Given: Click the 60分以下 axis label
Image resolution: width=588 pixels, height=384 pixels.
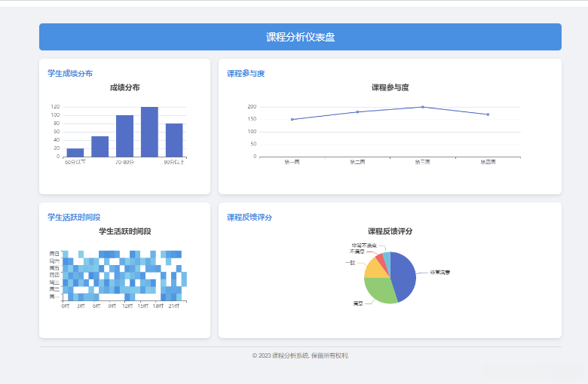Looking at the screenshot, I should click(75, 162).
